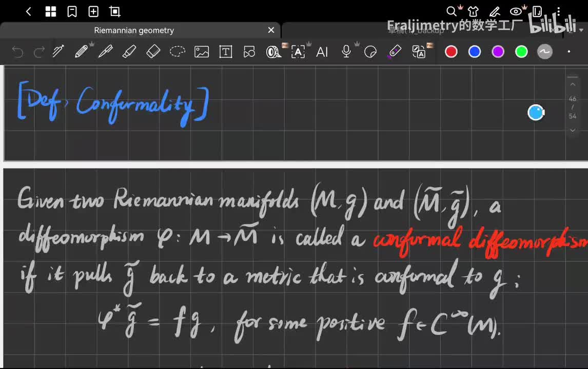The height and width of the screenshot is (369, 588).
Task: Tap the pen edit icon in top bar
Action: tap(495, 12)
